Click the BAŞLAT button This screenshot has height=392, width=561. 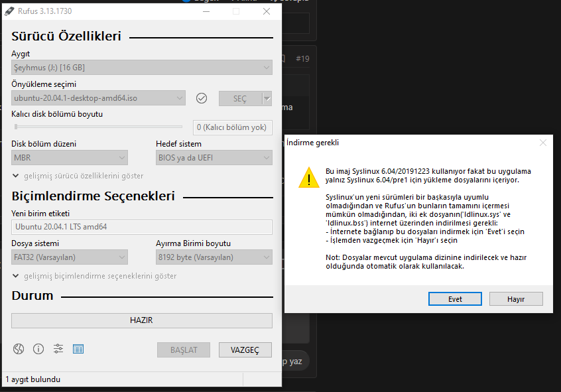[x=184, y=350]
